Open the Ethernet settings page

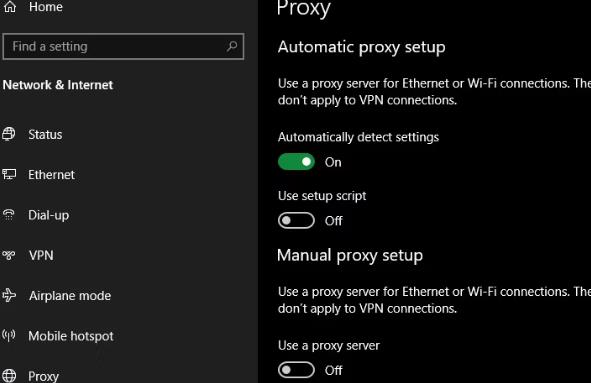click(52, 175)
